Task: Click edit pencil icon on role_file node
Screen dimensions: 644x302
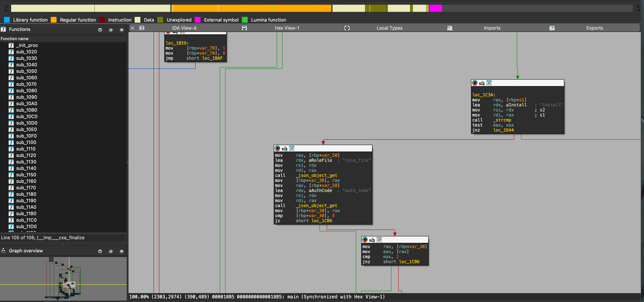Action: 285,148
